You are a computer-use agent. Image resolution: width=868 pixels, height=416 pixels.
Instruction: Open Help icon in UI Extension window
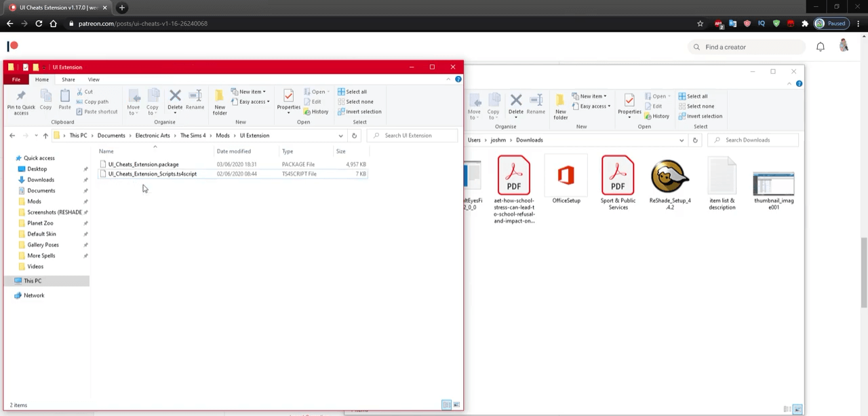pyautogui.click(x=458, y=79)
